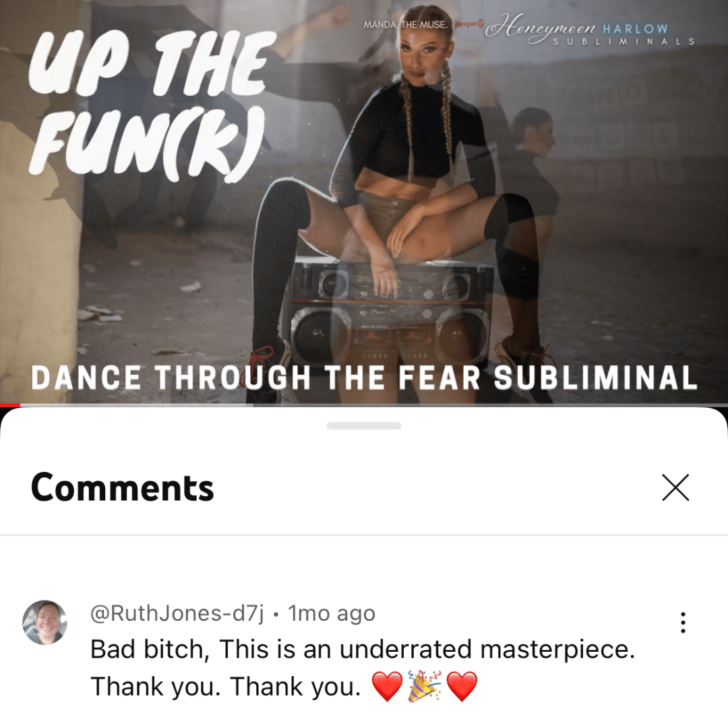Tap the "DANCE THROUGH THE FEAR SUBLIMINAL" caption

pos(365,377)
